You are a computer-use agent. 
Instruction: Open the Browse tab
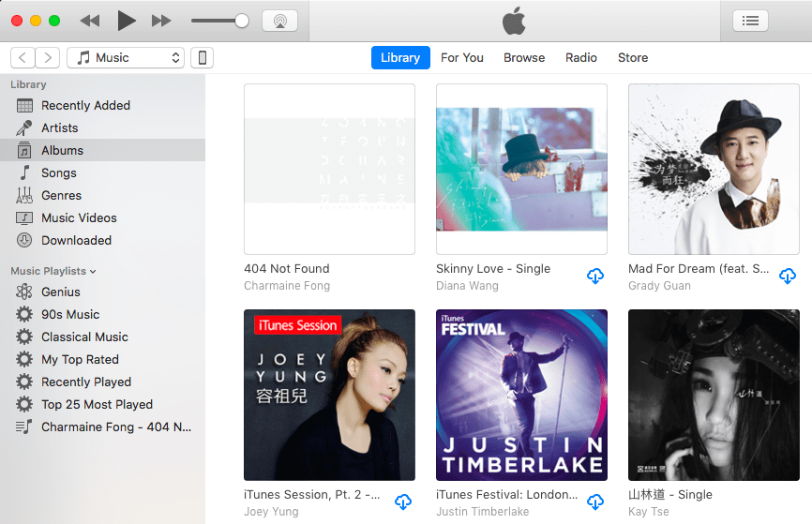point(523,58)
